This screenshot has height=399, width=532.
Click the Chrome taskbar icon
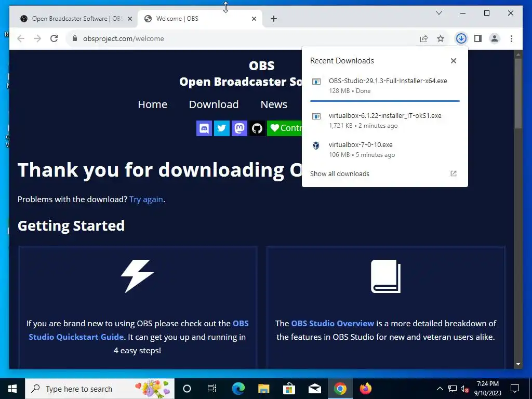coord(340,389)
